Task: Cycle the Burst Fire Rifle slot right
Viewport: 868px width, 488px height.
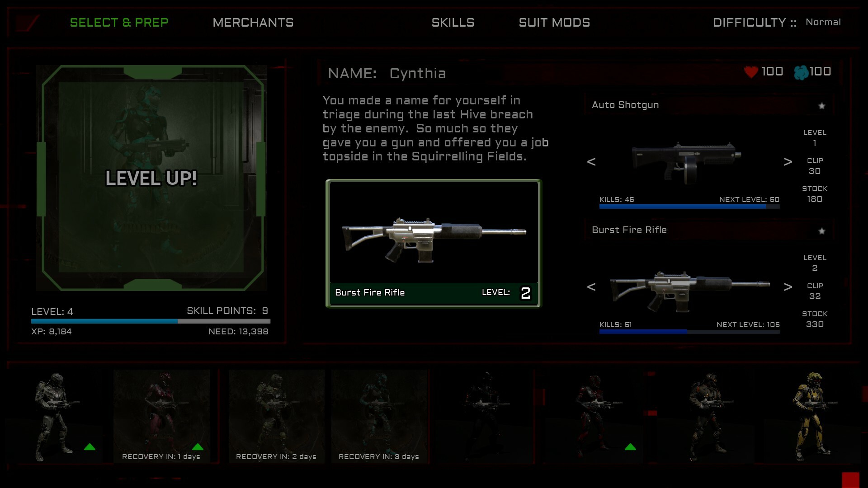Action: coord(788,287)
